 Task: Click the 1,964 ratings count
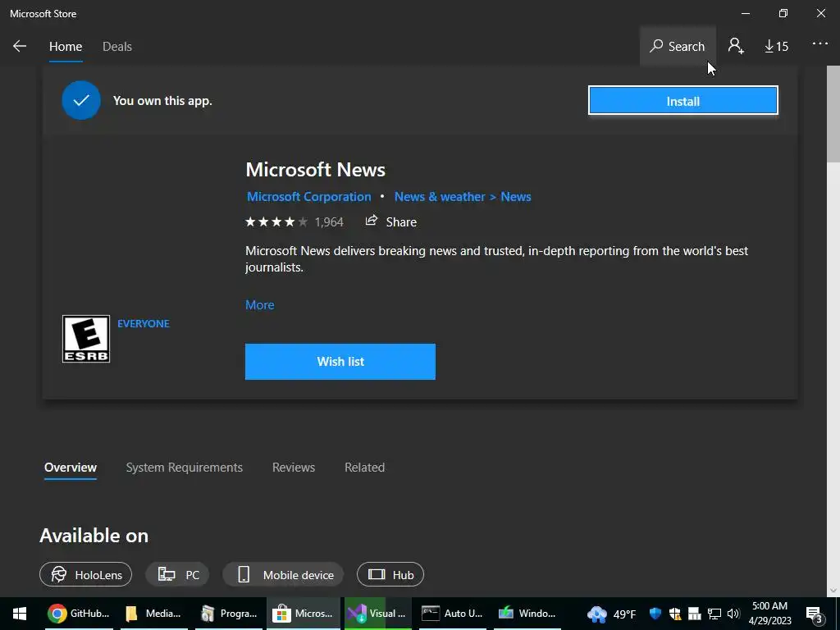329,221
